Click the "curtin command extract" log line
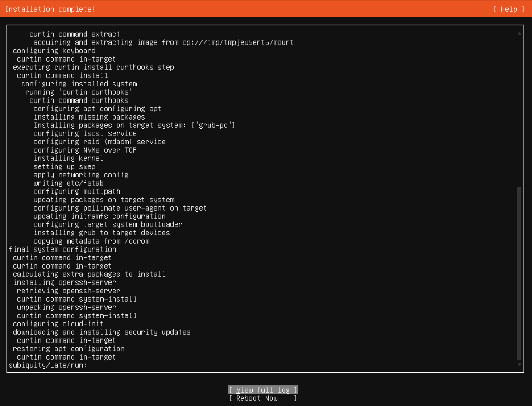The width and height of the screenshot is (532, 406). click(74, 34)
